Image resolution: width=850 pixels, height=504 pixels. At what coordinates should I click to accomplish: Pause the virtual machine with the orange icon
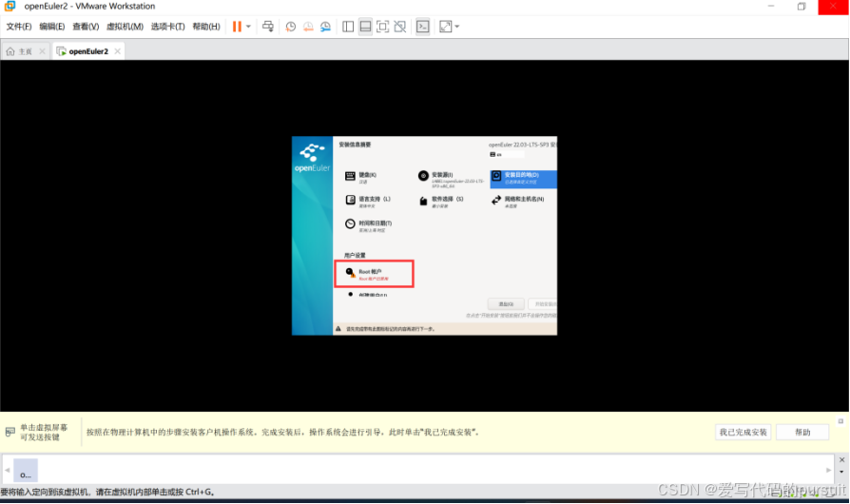click(x=237, y=27)
